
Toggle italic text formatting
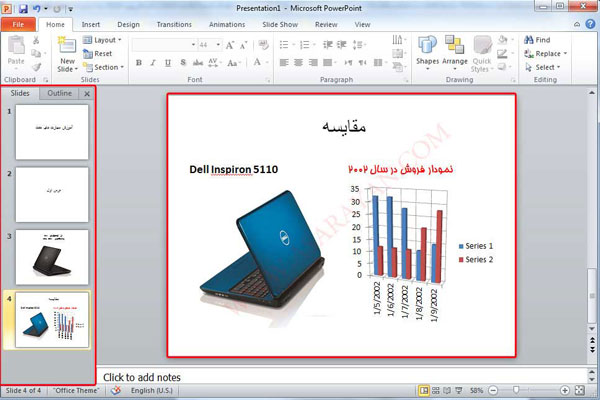tap(153, 63)
